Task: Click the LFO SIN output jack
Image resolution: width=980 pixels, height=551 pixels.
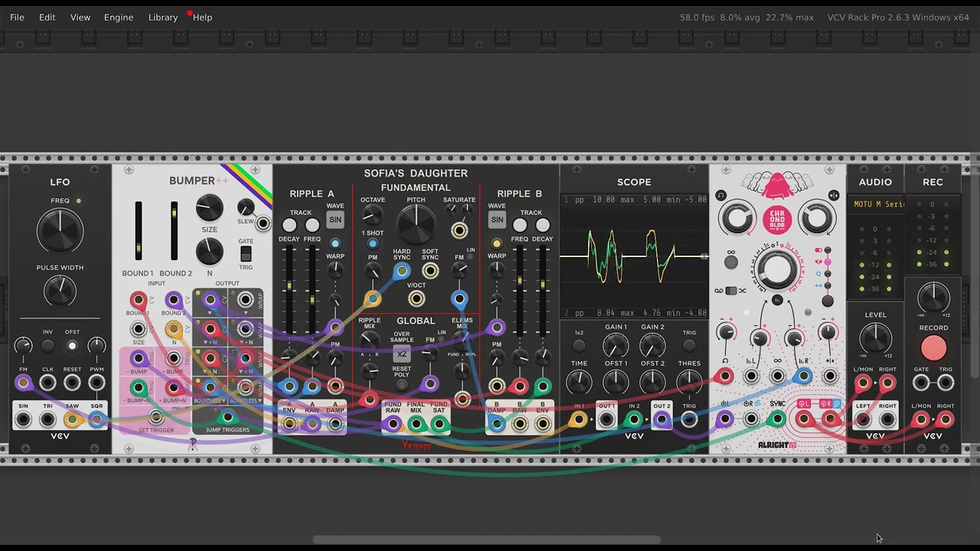Action: (x=23, y=419)
